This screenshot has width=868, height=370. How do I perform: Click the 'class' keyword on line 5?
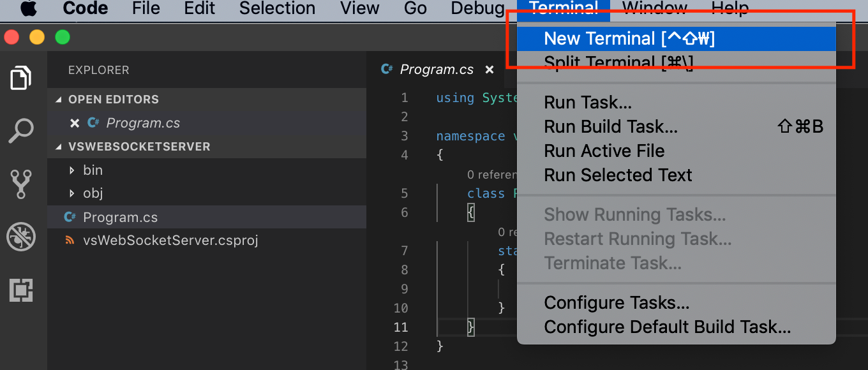click(486, 193)
